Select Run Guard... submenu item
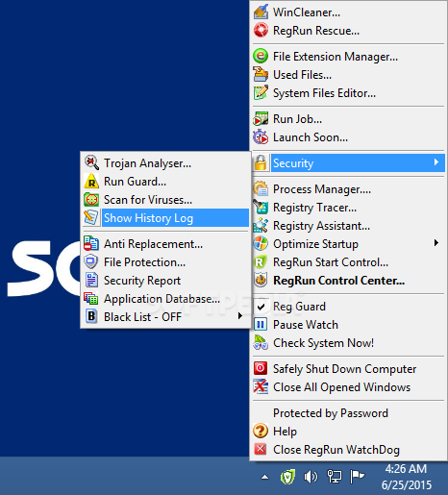 (x=165, y=182)
